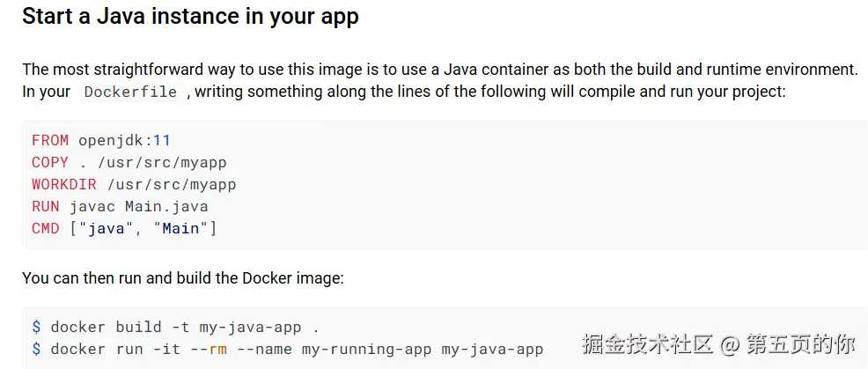This screenshot has height=369, width=868.
Task: Click the my-running-app container name
Action: coord(366,349)
